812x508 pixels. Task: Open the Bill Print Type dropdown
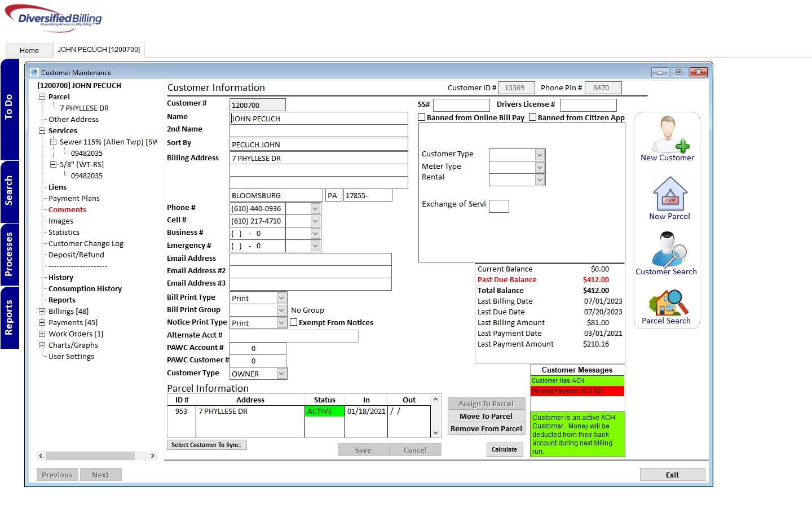[281, 298]
